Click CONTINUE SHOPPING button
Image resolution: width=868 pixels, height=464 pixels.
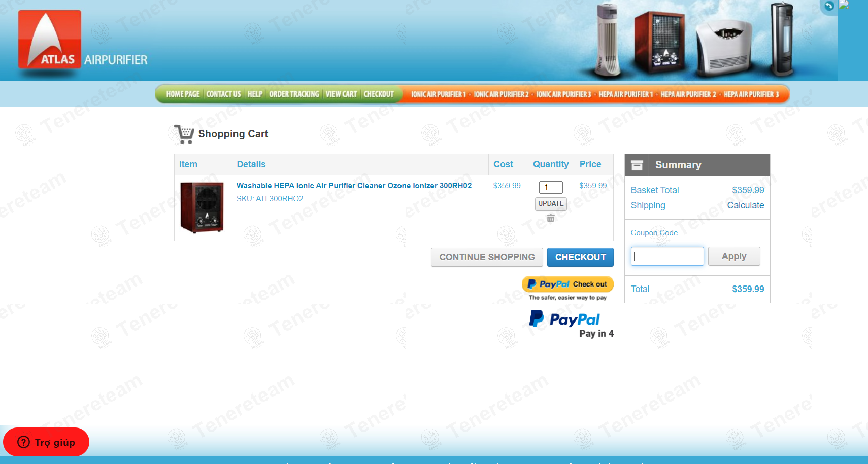click(x=487, y=257)
